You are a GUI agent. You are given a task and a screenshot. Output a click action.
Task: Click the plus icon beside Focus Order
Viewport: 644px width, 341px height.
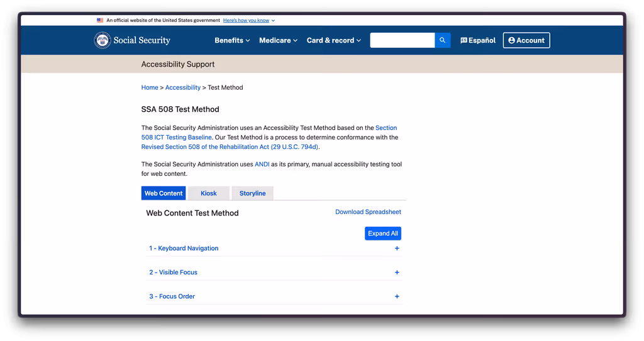coord(397,296)
